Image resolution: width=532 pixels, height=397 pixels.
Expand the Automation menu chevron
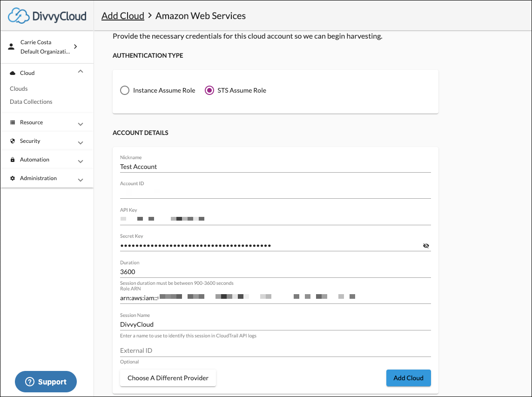(81, 161)
